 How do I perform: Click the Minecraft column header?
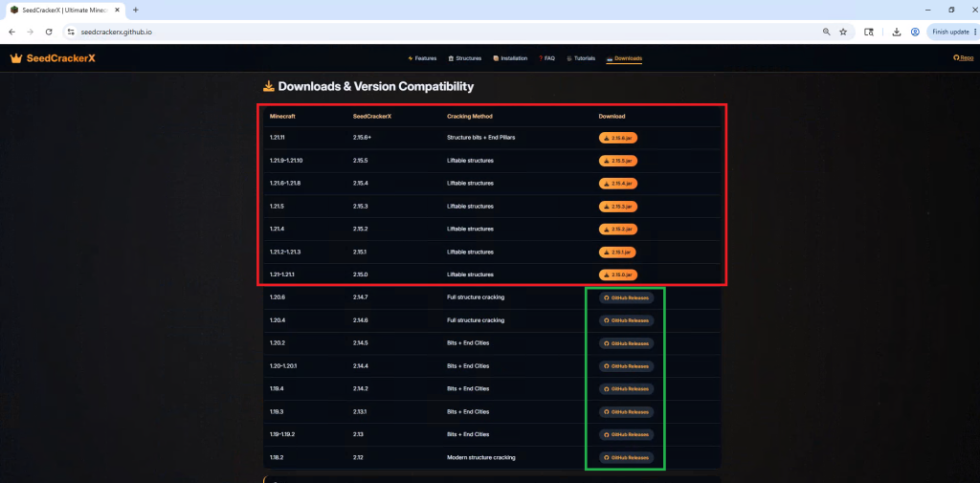pos(282,117)
